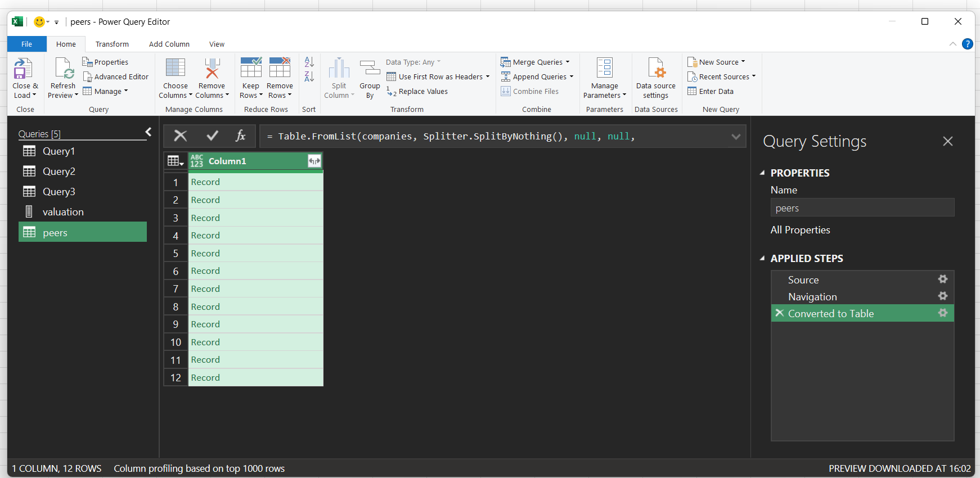Close the Query Settings pane
The width and height of the screenshot is (980, 478).
pos(948,141)
